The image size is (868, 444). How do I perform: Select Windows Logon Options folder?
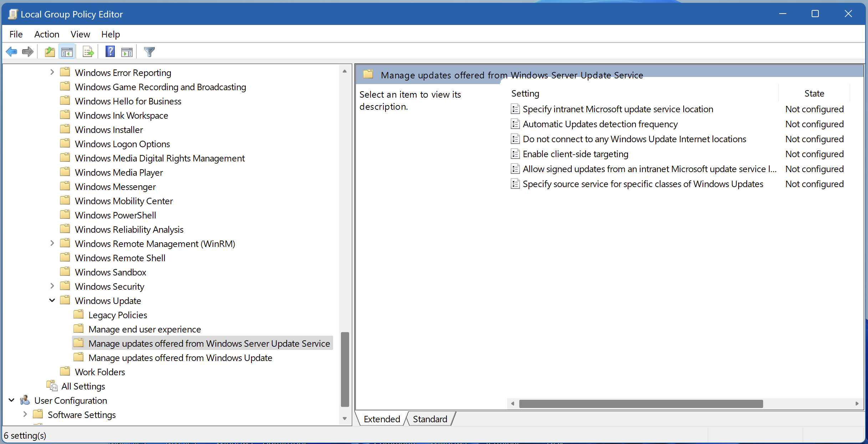[x=122, y=144]
